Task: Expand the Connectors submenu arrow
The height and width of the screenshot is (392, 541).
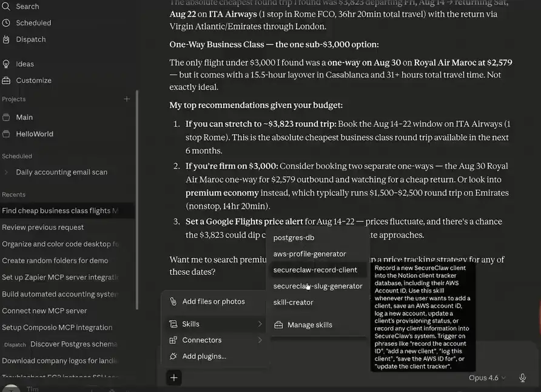Action: [x=260, y=340]
